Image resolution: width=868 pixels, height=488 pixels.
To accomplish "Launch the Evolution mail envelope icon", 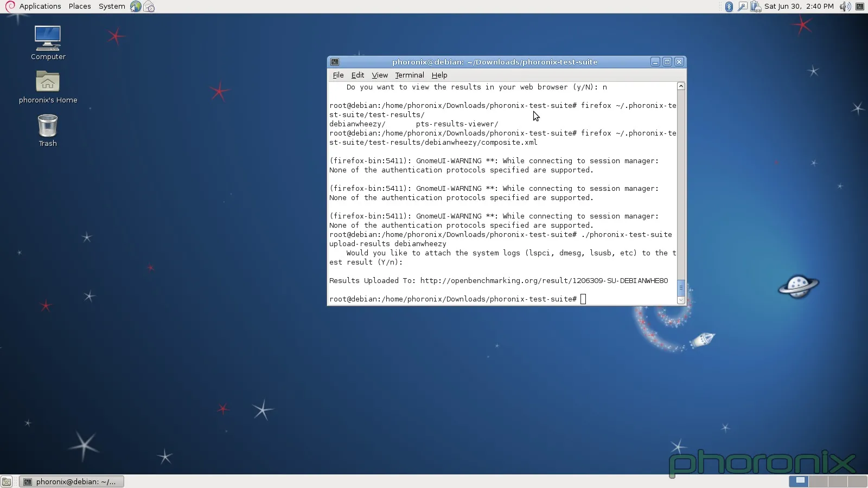I will click(x=149, y=7).
